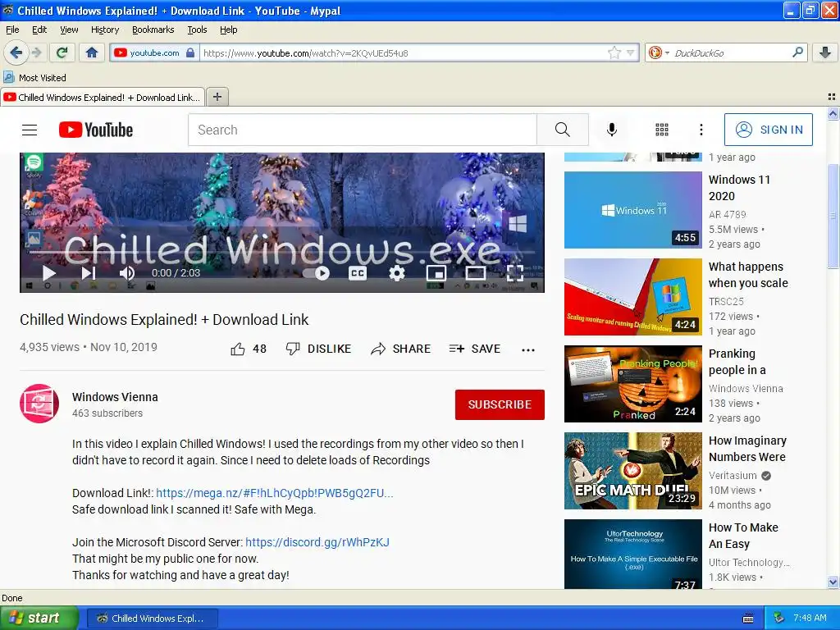This screenshot has width=840, height=630.
Task: Open How To Make An Easy title
Action: [x=743, y=536]
